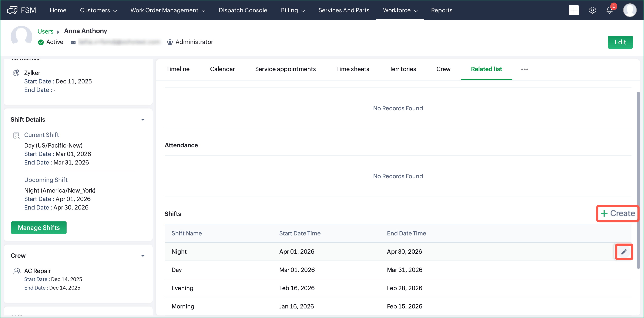
Task: Click the FSM logo icon
Action: point(12,10)
